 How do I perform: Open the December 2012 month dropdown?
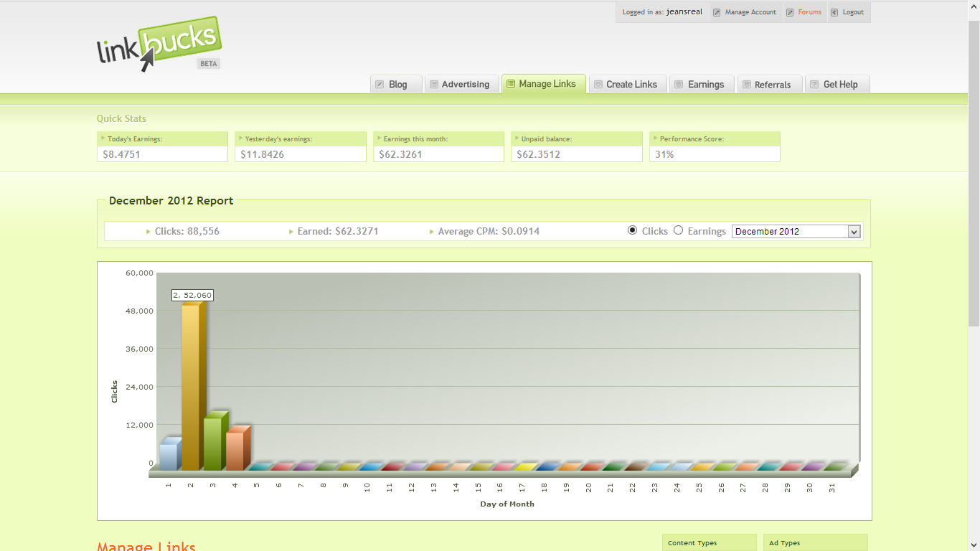796,232
